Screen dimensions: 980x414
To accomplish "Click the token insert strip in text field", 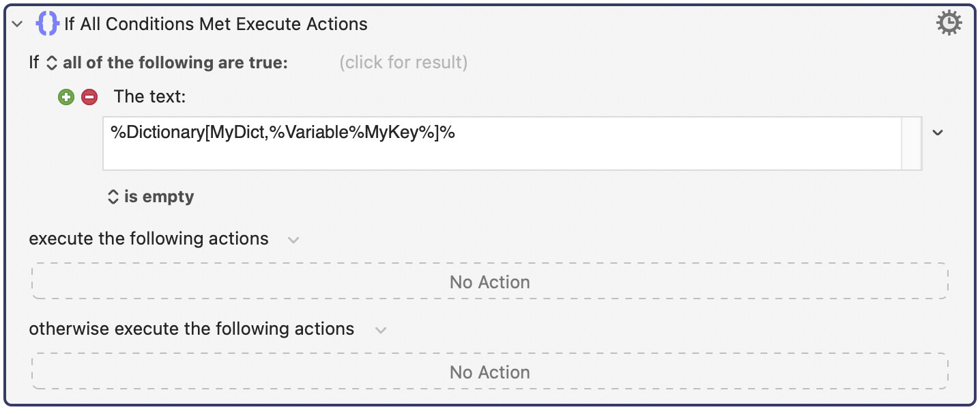I will coord(912,143).
